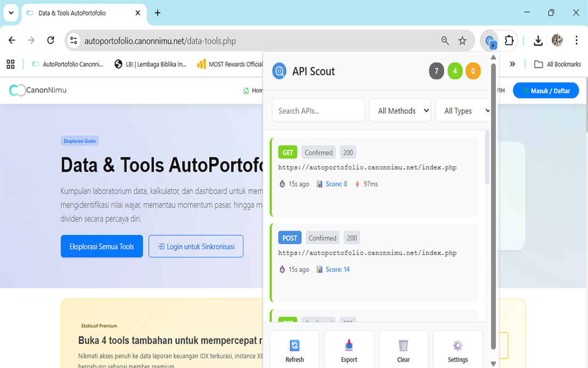Go back to the previous page
Viewport: 588px width, 368px height.
(12, 40)
